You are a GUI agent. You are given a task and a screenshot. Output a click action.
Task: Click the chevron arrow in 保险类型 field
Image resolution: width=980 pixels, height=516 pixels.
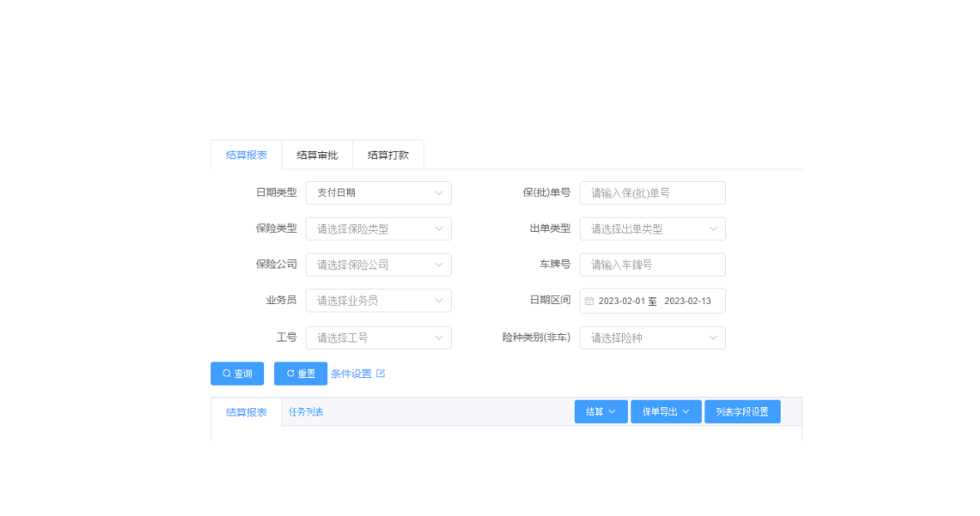(439, 229)
